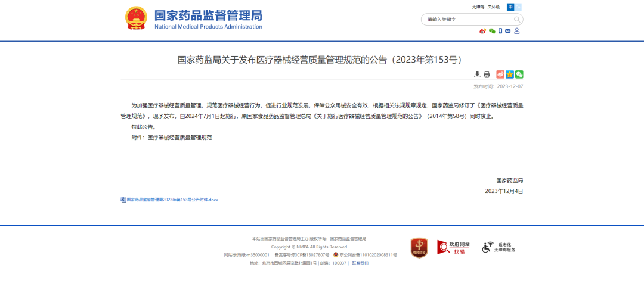Click the 国家药监局 signature text
Viewport: 644px width, 308px height.
coord(510,181)
